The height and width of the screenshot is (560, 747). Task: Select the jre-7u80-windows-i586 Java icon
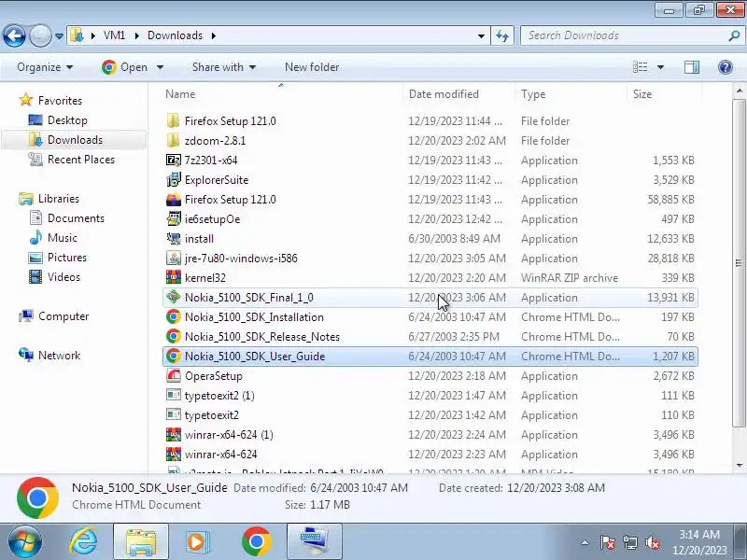[x=174, y=258]
